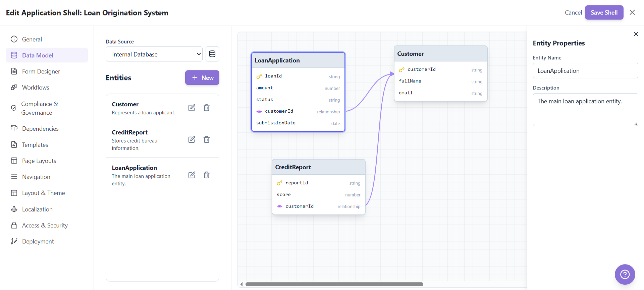
Task: Focus the Entity Name input field
Action: click(x=585, y=71)
